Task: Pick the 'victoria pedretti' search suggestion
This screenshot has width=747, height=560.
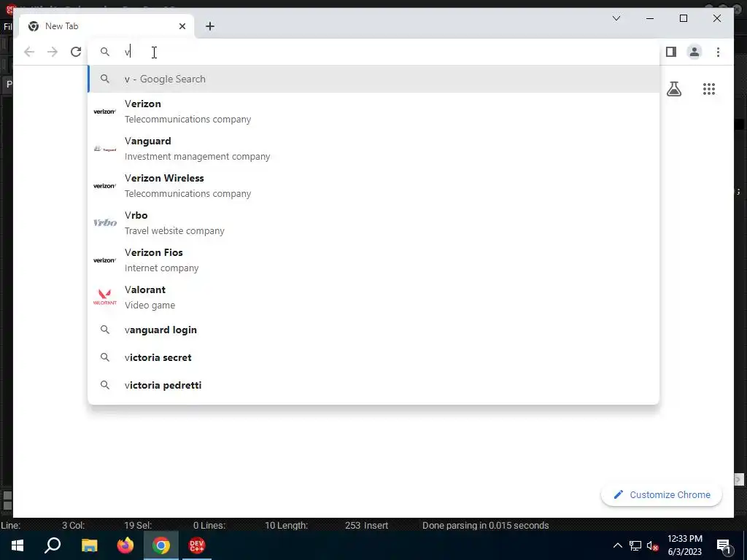Action: (373, 385)
